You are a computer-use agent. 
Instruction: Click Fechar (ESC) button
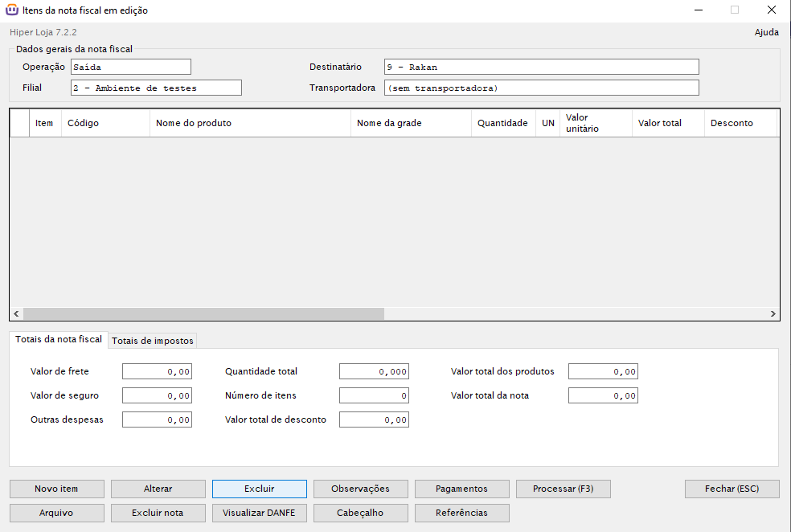732,489
